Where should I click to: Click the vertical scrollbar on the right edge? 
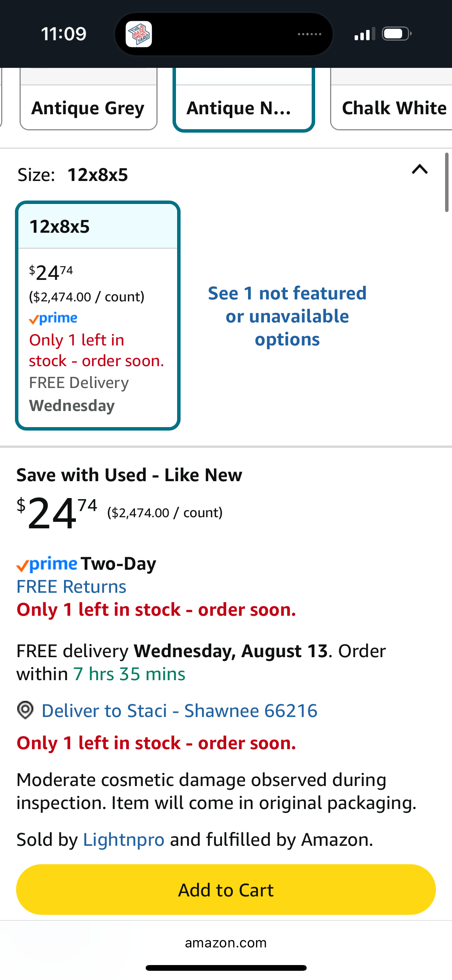click(x=447, y=182)
